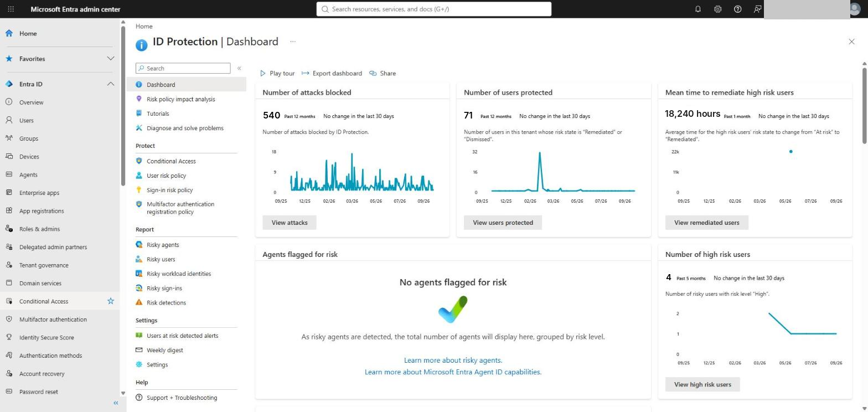Follow Microsoft Entra Agent ID capabilities link
This screenshot has width=868, height=412.
pyautogui.click(x=453, y=372)
